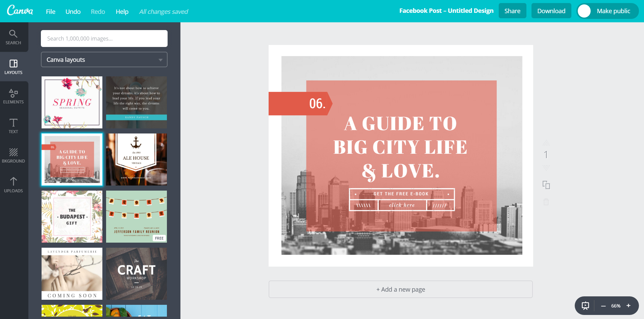Click Add a new page
Viewport: 644px width, 319px height.
pos(400,289)
